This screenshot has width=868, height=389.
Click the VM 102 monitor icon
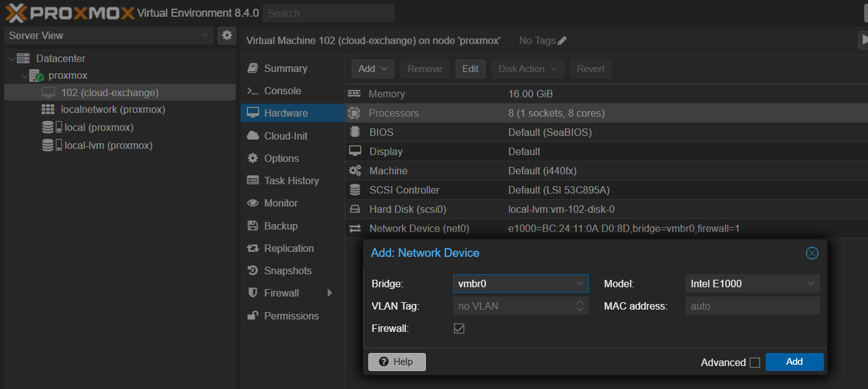[48, 92]
